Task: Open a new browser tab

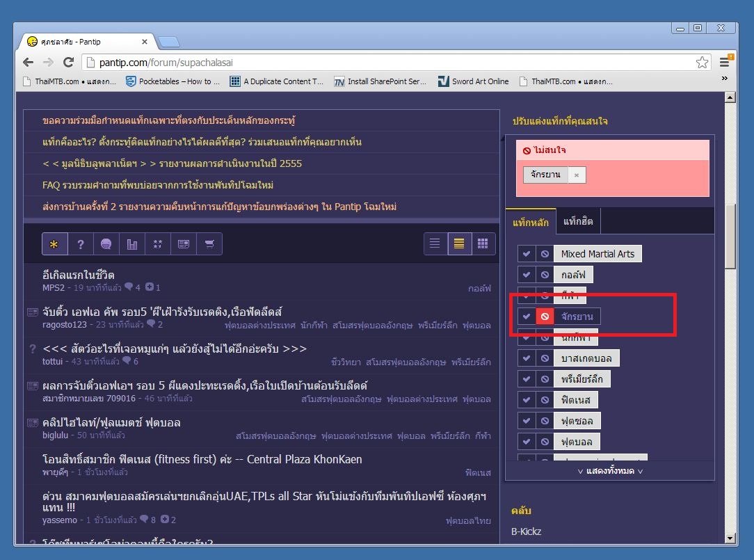Action: tap(169, 42)
